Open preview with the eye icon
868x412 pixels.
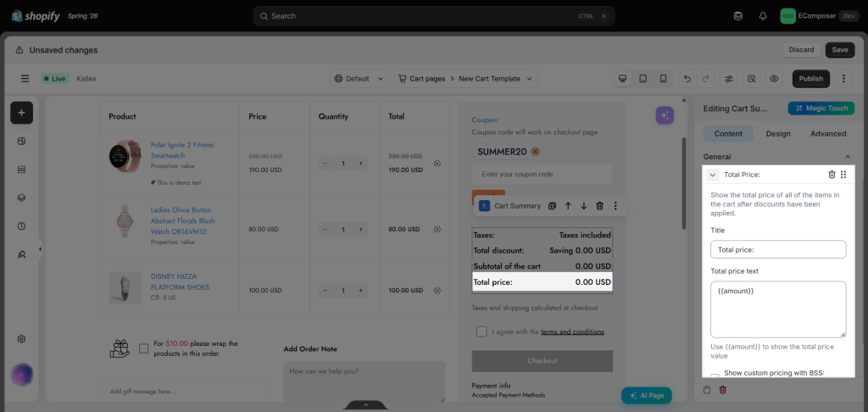[774, 79]
